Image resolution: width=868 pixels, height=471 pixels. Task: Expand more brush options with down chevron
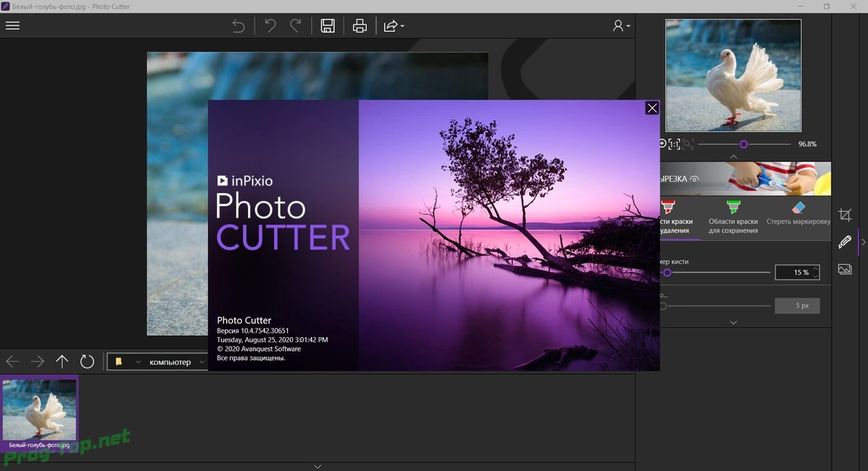(733, 323)
